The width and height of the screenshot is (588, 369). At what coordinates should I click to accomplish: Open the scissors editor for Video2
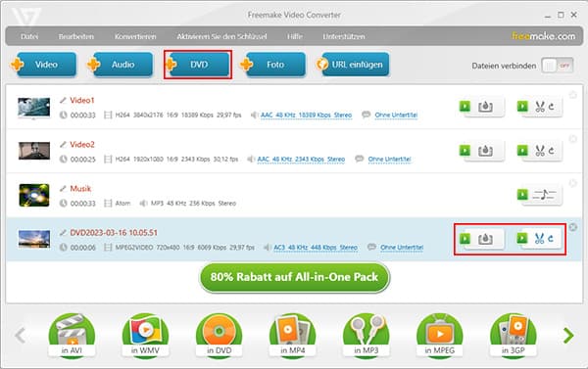(540, 151)
